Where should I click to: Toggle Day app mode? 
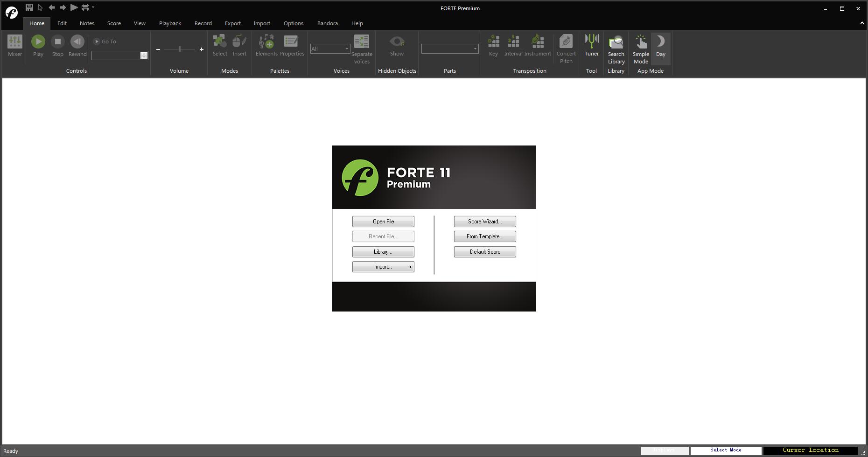click(660, 46)
